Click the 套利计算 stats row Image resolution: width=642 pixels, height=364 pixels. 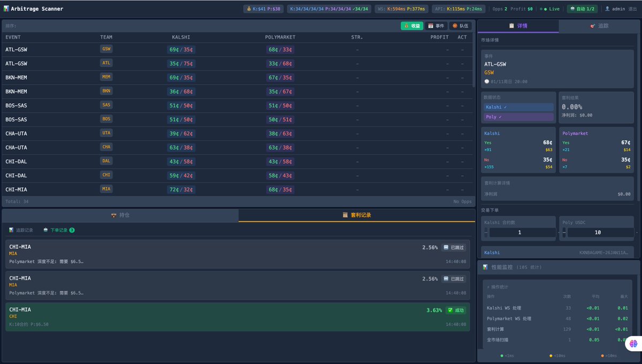click(557, 329)
